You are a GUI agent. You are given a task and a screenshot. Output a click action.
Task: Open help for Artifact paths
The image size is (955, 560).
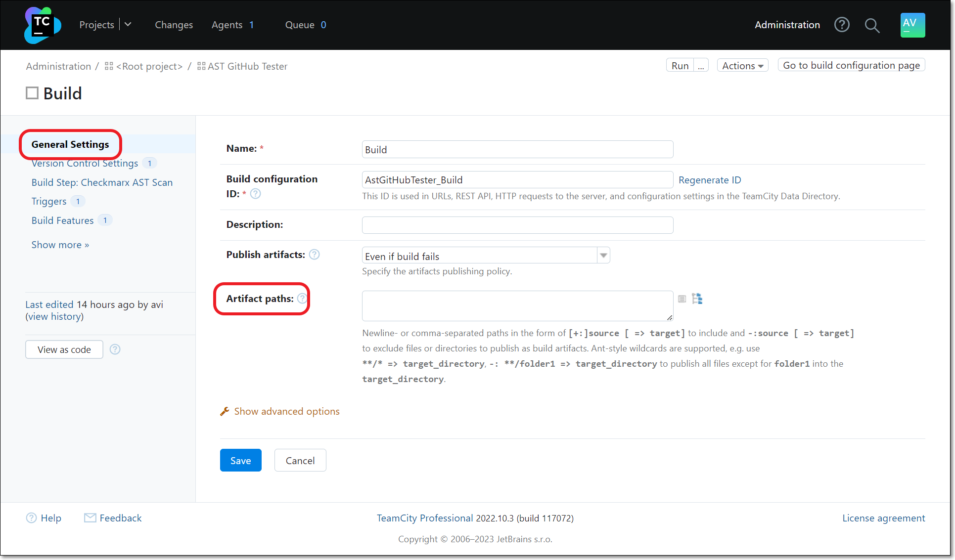tap(302, 298)
